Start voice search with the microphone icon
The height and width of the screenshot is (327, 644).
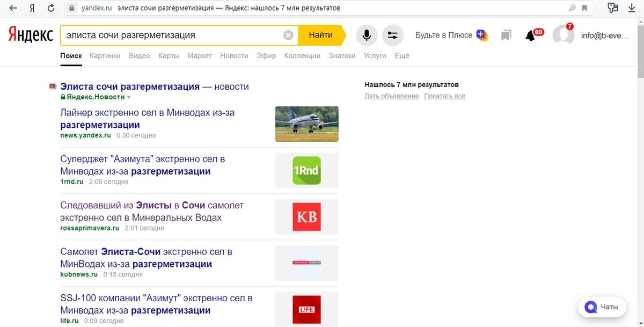[367, 35]
